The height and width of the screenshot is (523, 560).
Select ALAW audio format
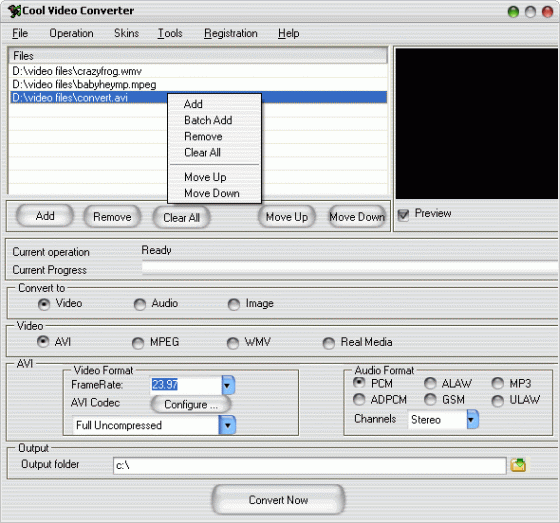point(430,384)
